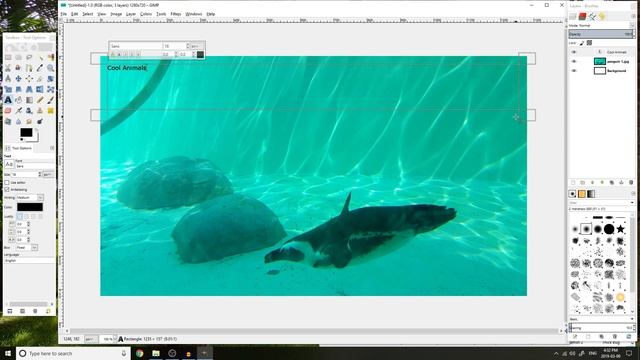
Task: Open the Windows Start menu
Action: pos(7,353)
